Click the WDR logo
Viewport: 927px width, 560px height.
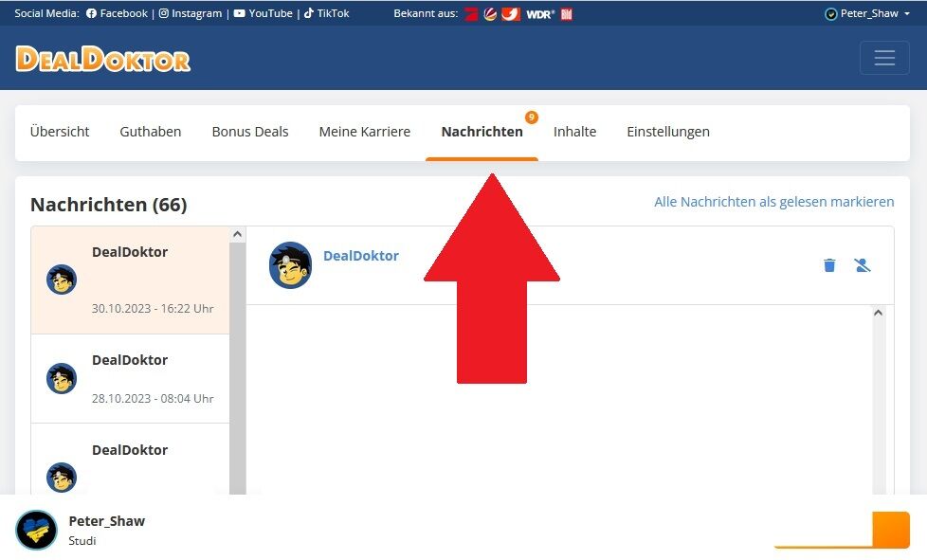click(540, 14)
